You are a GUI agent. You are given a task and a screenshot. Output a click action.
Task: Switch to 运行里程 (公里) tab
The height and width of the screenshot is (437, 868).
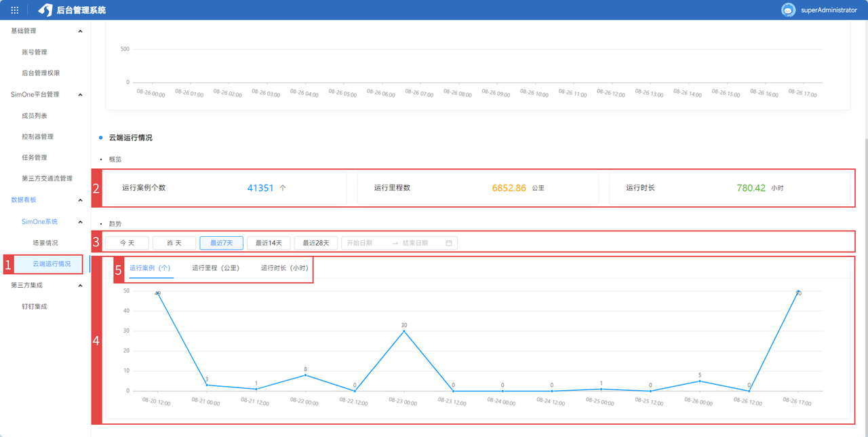(216, 268)
